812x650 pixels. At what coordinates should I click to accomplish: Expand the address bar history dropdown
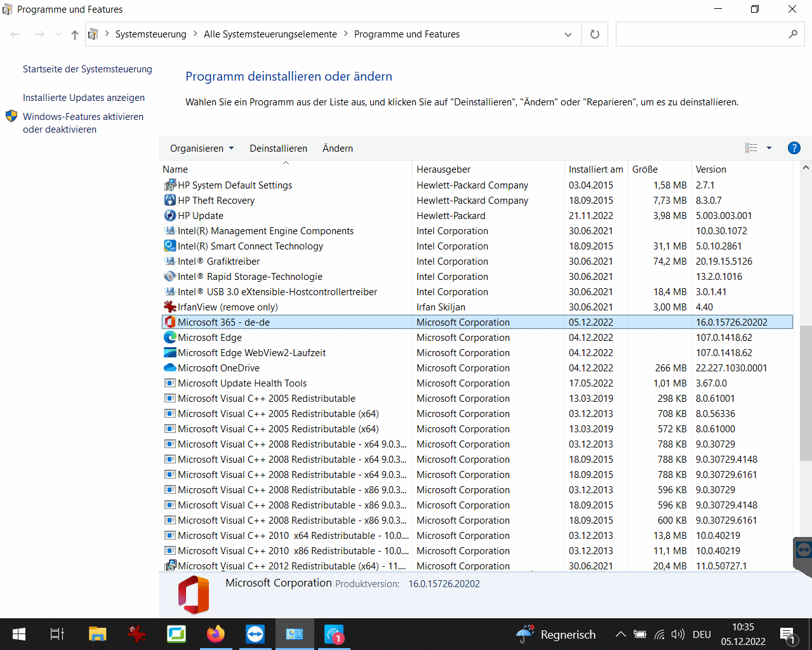pos(568,34)
